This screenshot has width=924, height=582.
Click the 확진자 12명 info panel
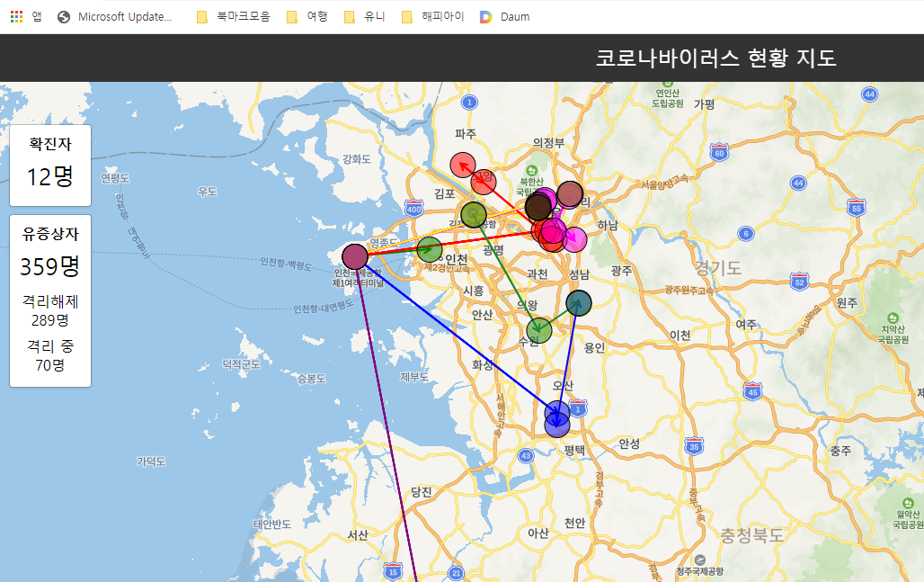pos(50,166)
